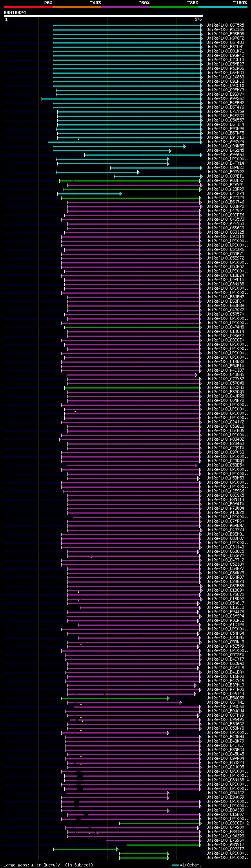Click hit label UniRef100_A2DRR9
Screen dimensions: 251x868
click(x=225, y=189)
